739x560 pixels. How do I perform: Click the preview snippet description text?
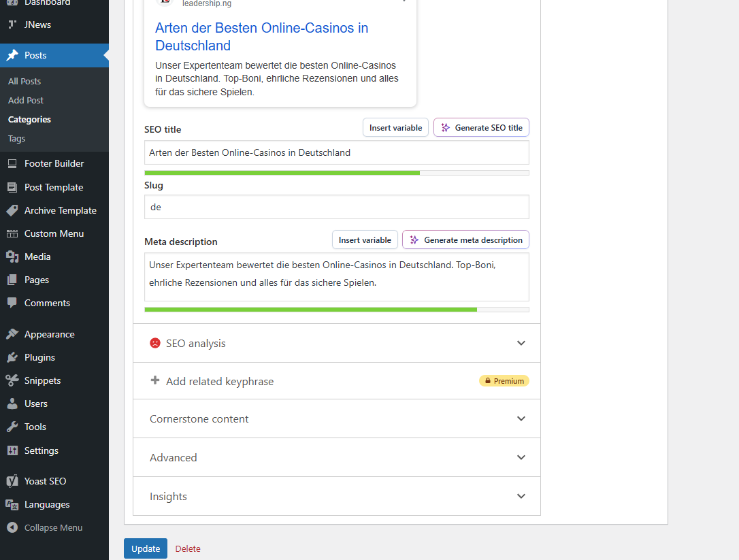tap(277, 79)
